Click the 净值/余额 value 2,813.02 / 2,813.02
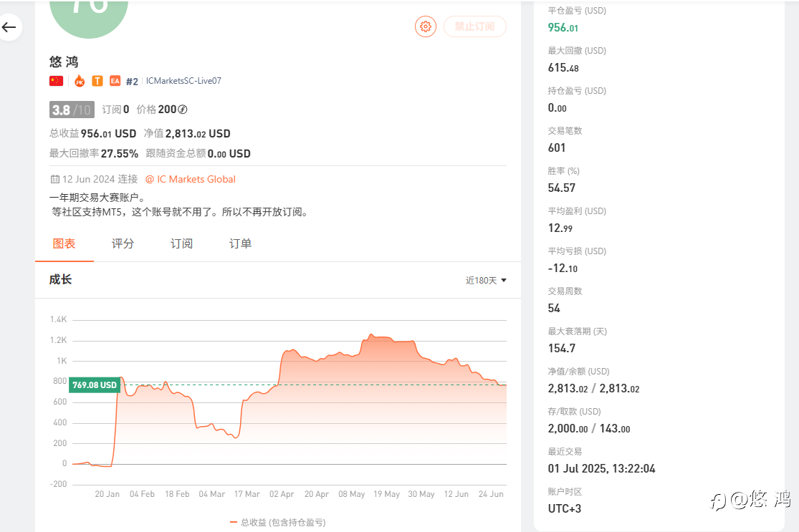The image size is (799, 532). tap(593, 389)
